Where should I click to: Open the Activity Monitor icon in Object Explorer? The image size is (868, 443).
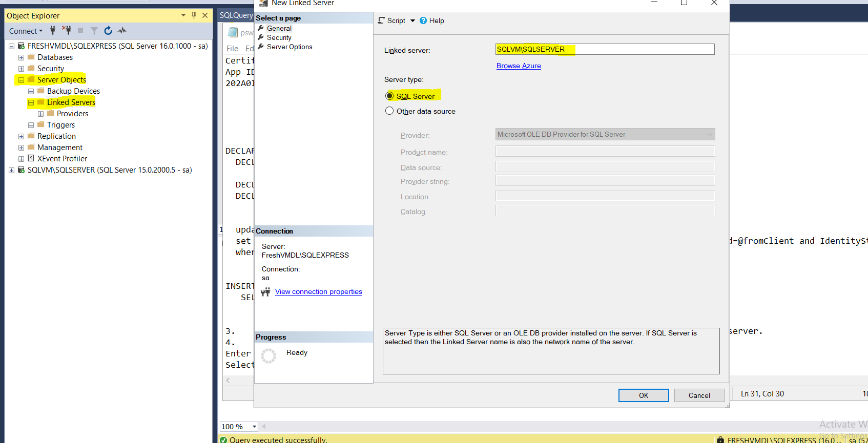click(x=122, y=31)
